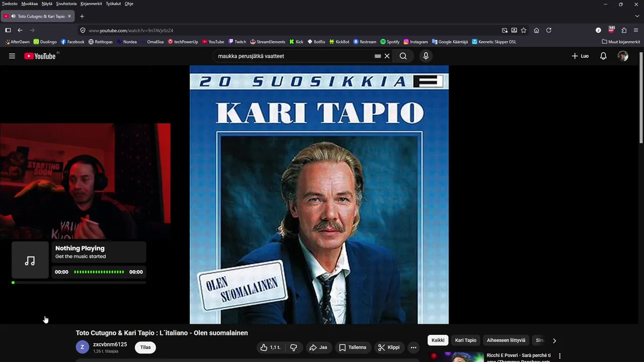The image size is (644, 362).
Task: Show more filter chips with right chevron
Action: pyautogui.click(x=554, y=341)
